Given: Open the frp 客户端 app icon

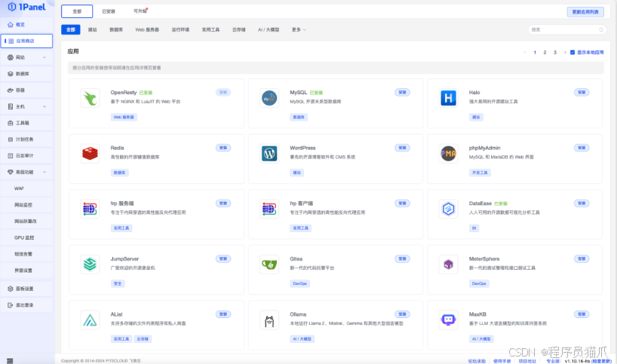Looking at the screenshot, I should coord(269,209).
